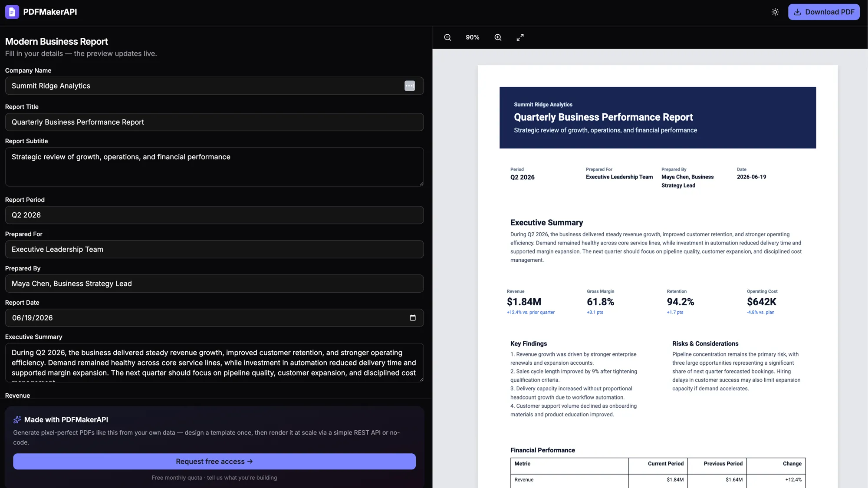Click the 90% zoom level indicator
This screenshot has height=488, width=868.
pos(473,37)
